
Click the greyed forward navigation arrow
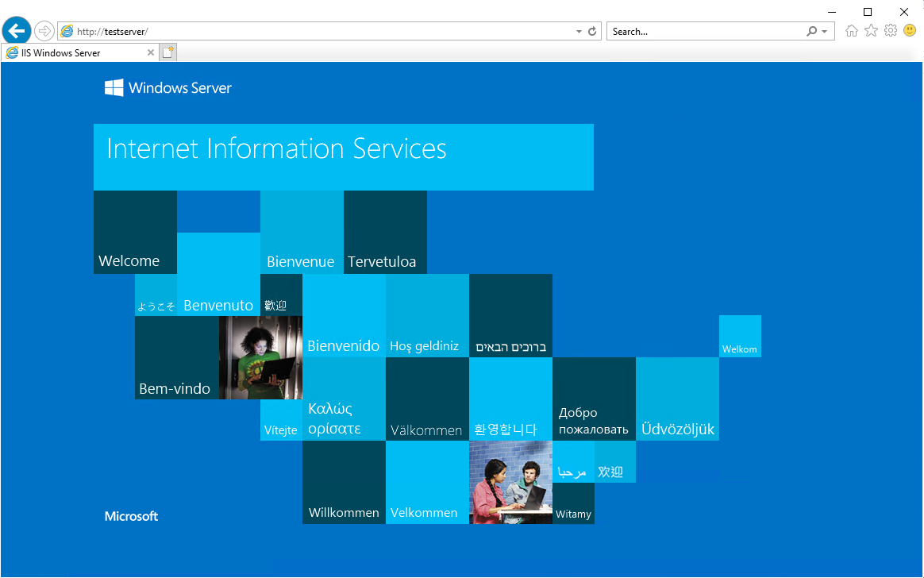tap(44, 31)
